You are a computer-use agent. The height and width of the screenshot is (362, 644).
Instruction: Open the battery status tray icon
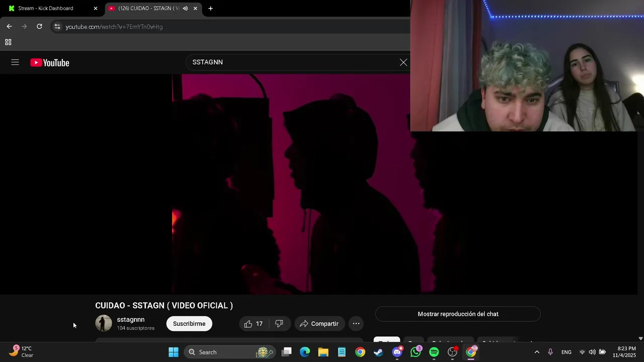tap(602, 352)
